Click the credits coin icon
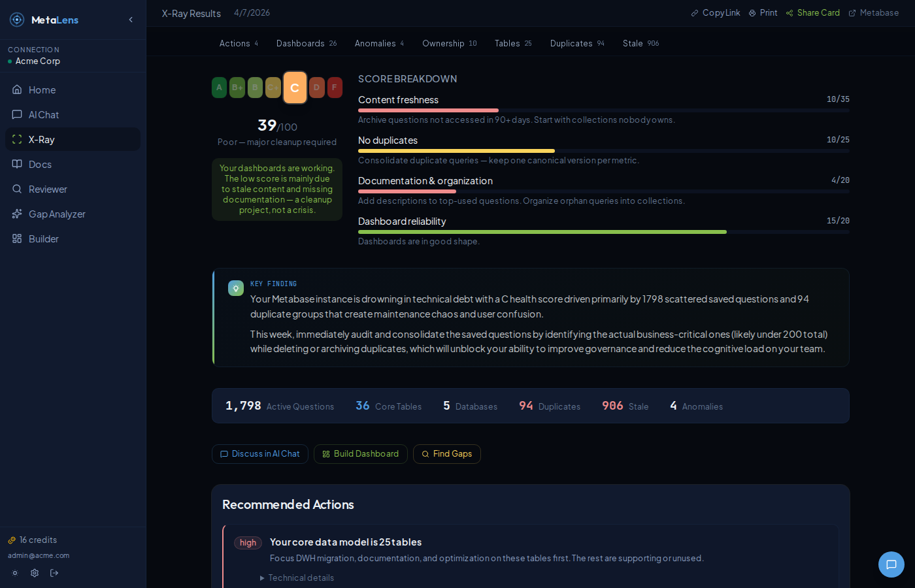Viewport: 915px width, 588px height. click(x=12, y=540)
